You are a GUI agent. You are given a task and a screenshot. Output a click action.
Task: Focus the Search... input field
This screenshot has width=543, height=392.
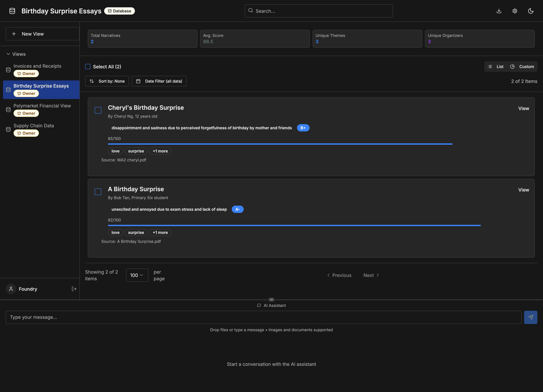pos(319,11)
